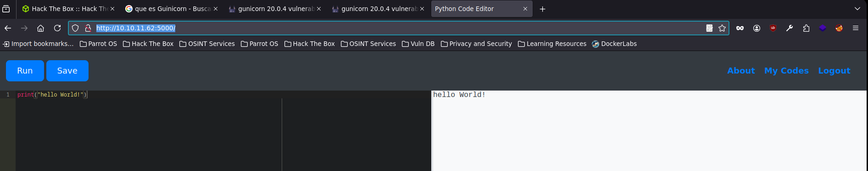
Task: Open the wrench developer tools icon
Action: [x=790, y=28]
